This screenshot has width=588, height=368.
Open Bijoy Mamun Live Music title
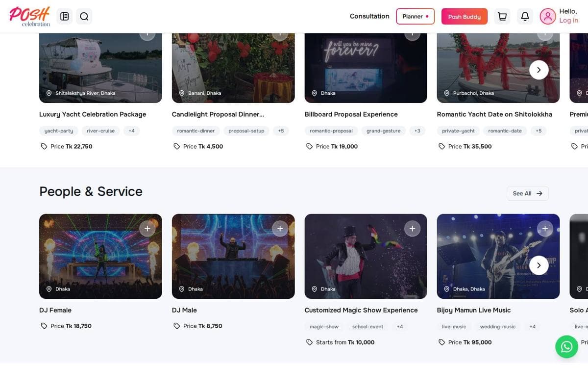474,310
